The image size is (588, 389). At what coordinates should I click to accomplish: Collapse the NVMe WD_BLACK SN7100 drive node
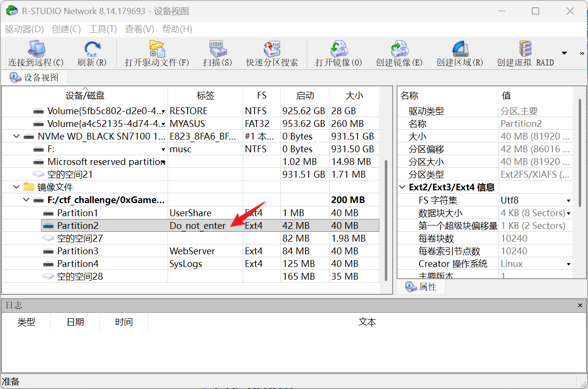click(x=17, y=137)
